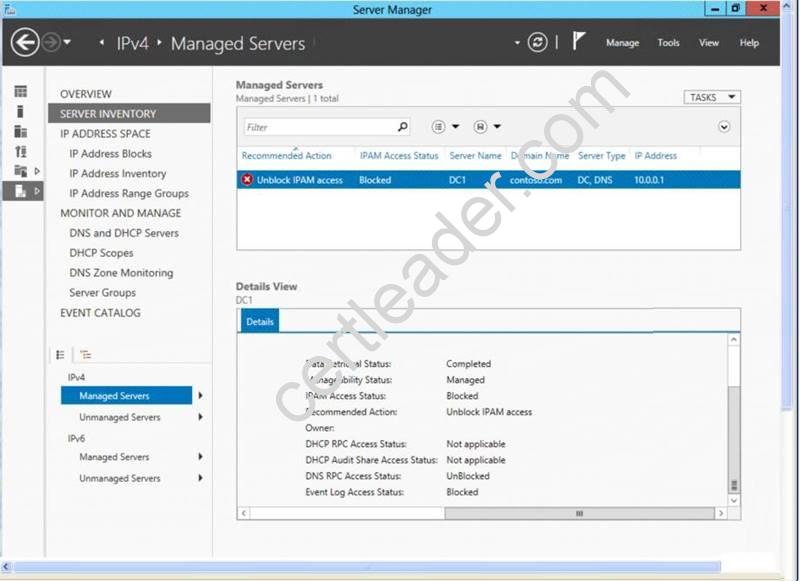Click inside the Filter text field
800x581 pixels.
click(x=320, y=127)
